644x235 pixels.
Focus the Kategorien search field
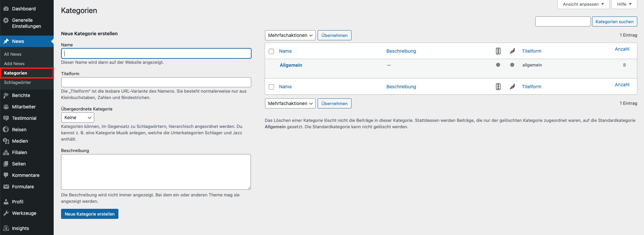point(562,21)
